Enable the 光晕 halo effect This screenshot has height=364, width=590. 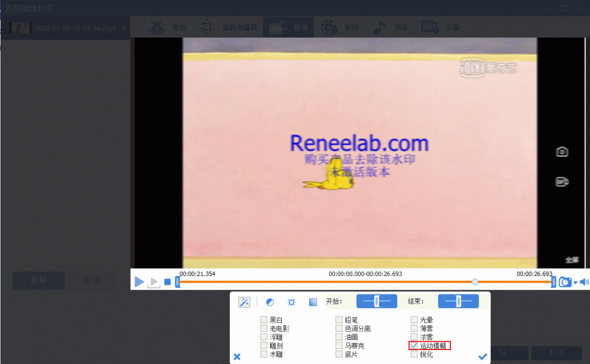pyautogui.click(x=414, y=320)
